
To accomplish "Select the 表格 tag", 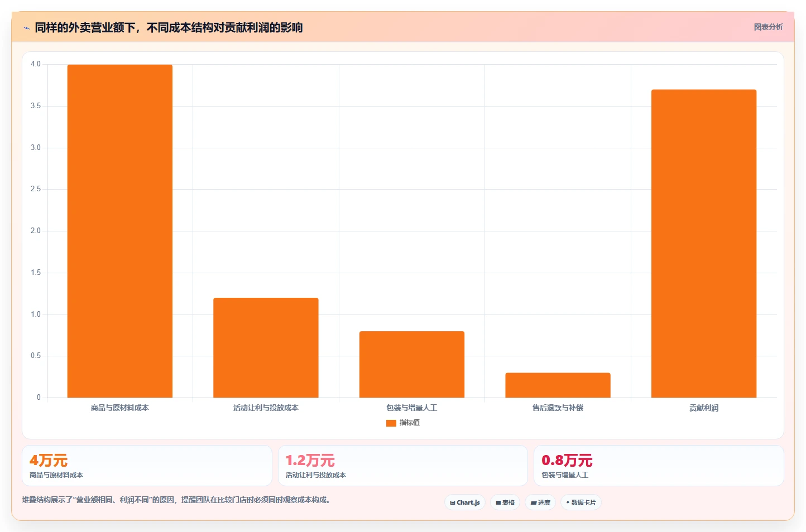I will click(505, 502).
